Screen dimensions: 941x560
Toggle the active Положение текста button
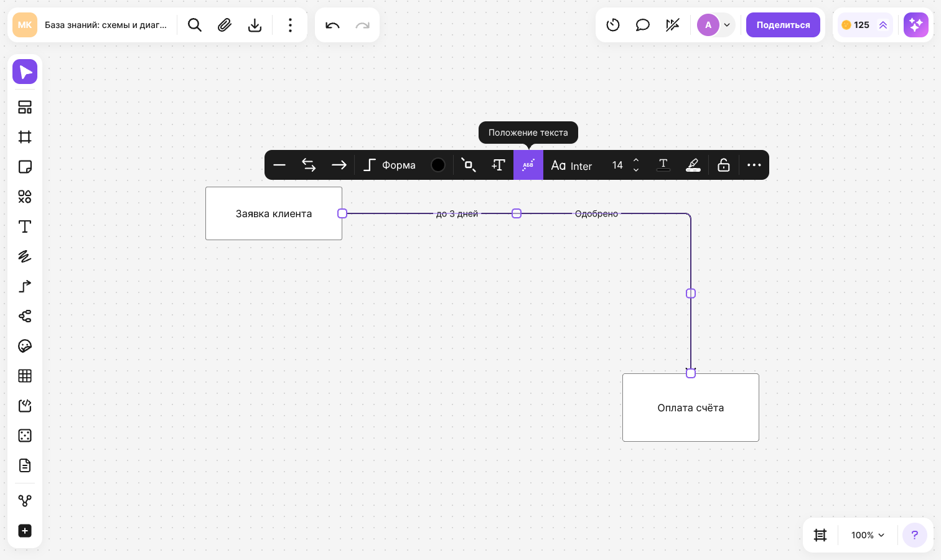528,165
